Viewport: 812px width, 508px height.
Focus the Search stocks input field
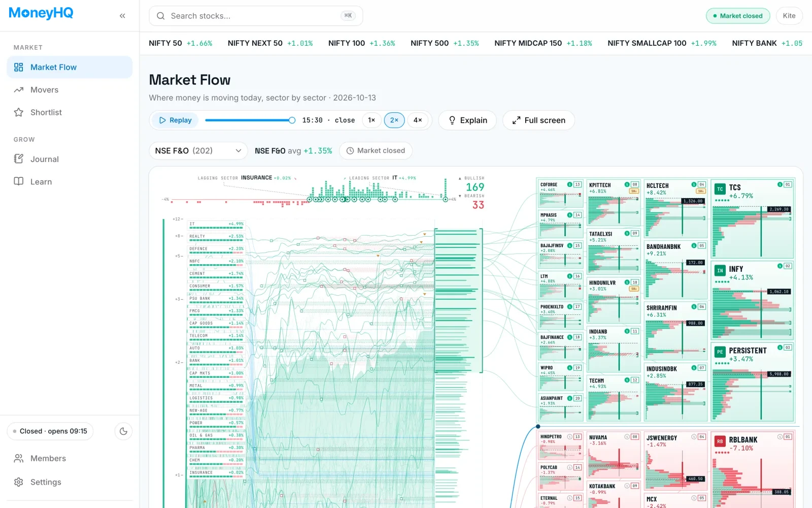(256, 16)
